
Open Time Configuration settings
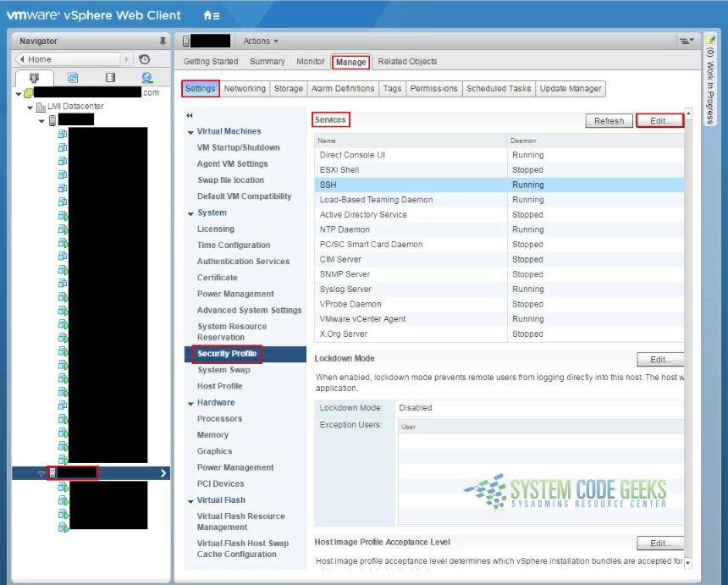tap(234, 246)
